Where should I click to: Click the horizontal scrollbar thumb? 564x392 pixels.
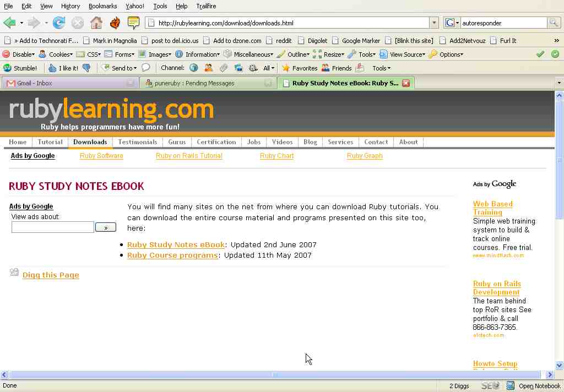click(x=275, y=375)
